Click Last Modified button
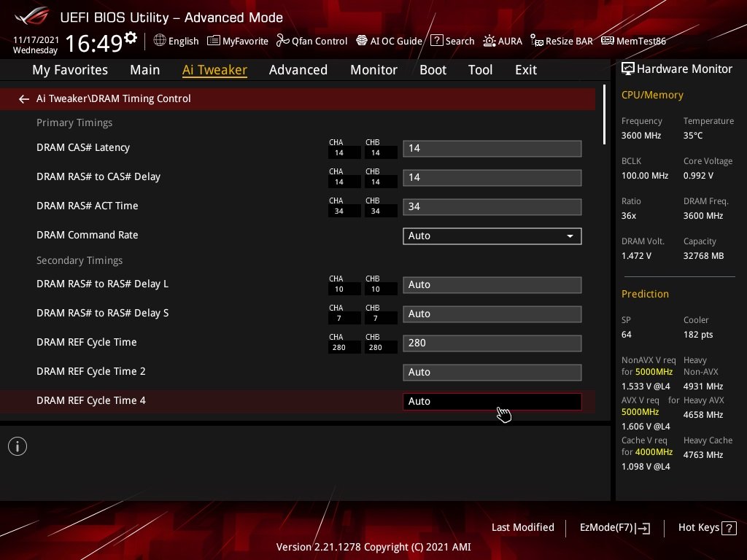747x560 pixels. [522, 527]
